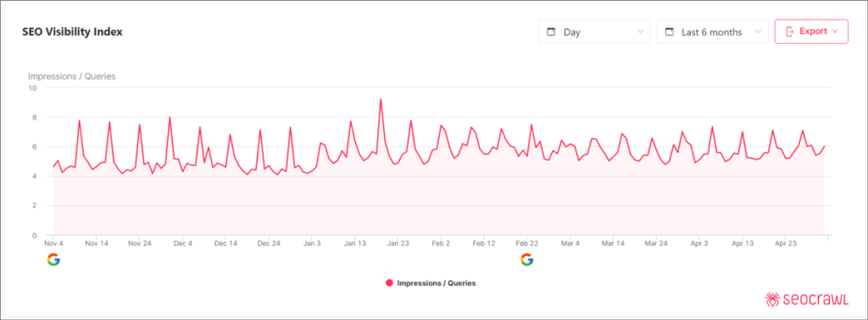The width and height of the screenshot is (868, 320).
Task: Click the red legend dot for Impressions / Queries
Action: click(389, 283)
